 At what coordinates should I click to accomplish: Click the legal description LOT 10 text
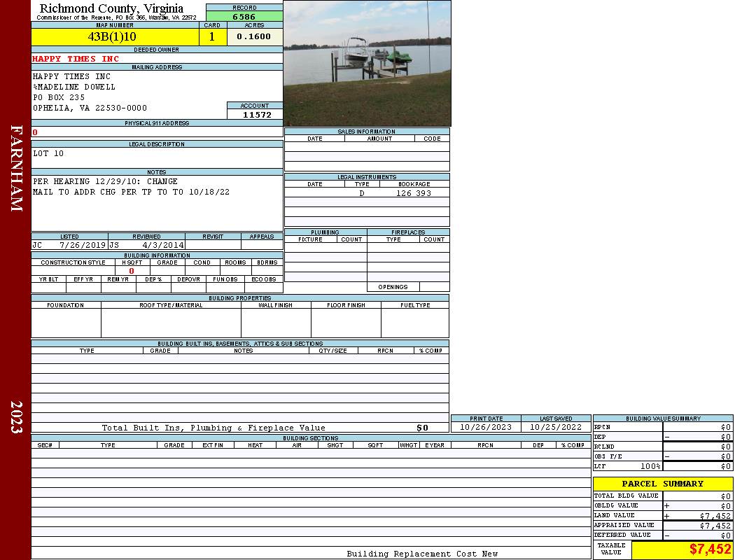coord(48,153)
